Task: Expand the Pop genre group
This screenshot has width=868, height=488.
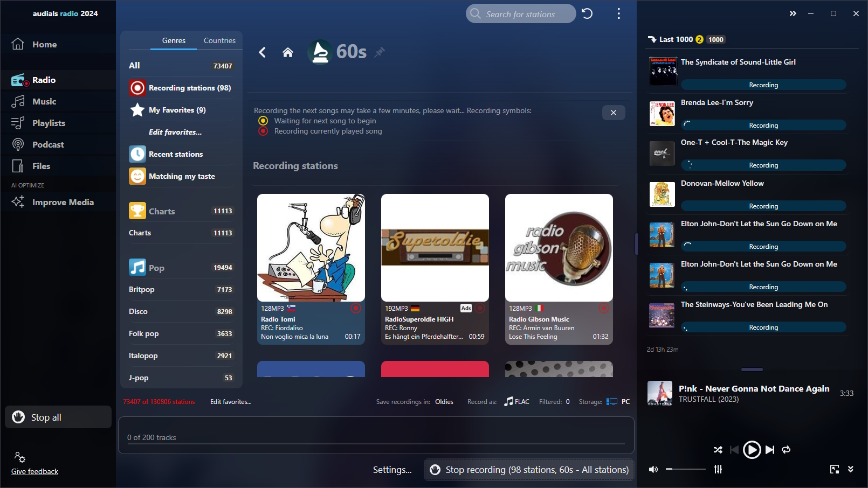Action: [181, 267]
